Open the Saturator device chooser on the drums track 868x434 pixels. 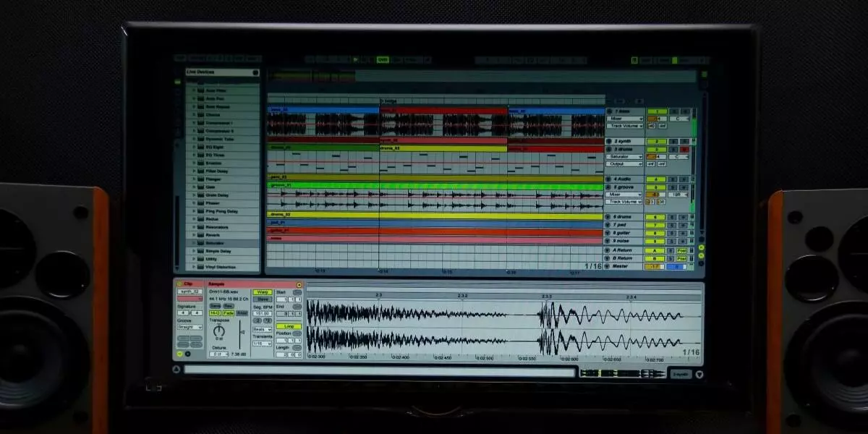(x=624, y=156)
